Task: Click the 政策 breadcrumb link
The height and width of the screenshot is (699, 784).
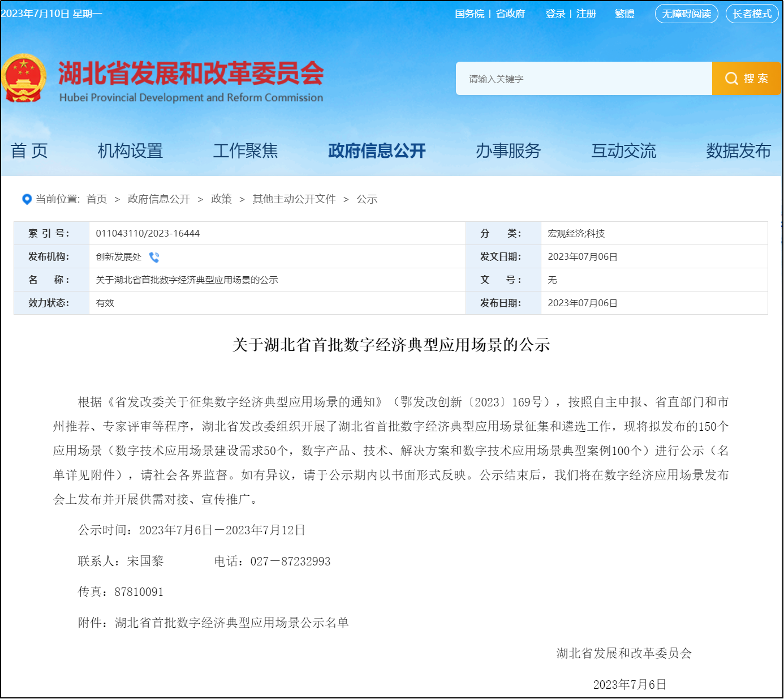Action: click(x=221, y=199)
